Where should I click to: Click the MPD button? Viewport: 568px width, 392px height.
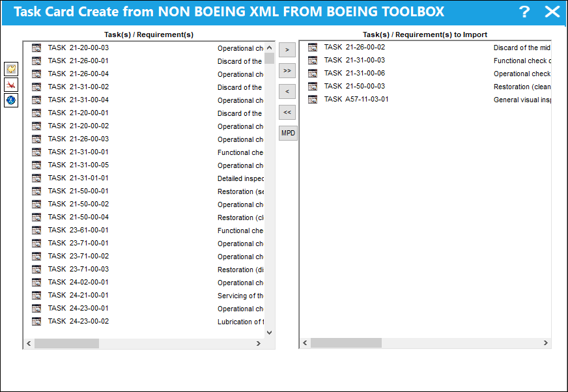tap(288, 133)
